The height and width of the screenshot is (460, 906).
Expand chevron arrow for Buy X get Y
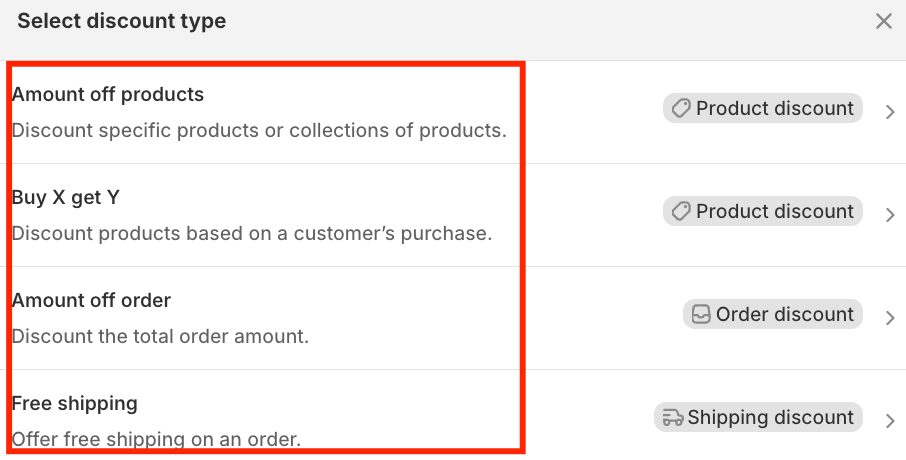[890, 215]
